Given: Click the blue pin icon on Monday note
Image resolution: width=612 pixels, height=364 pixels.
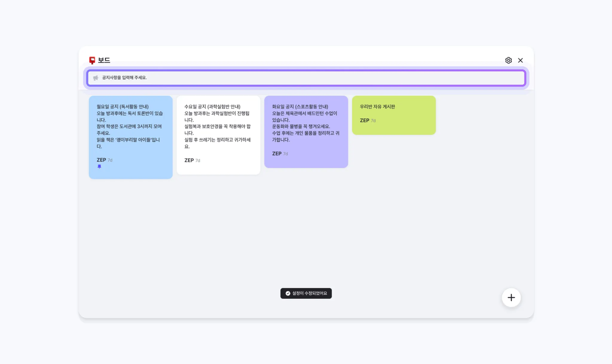Looking at the screenshot, I should coord(99,167).
